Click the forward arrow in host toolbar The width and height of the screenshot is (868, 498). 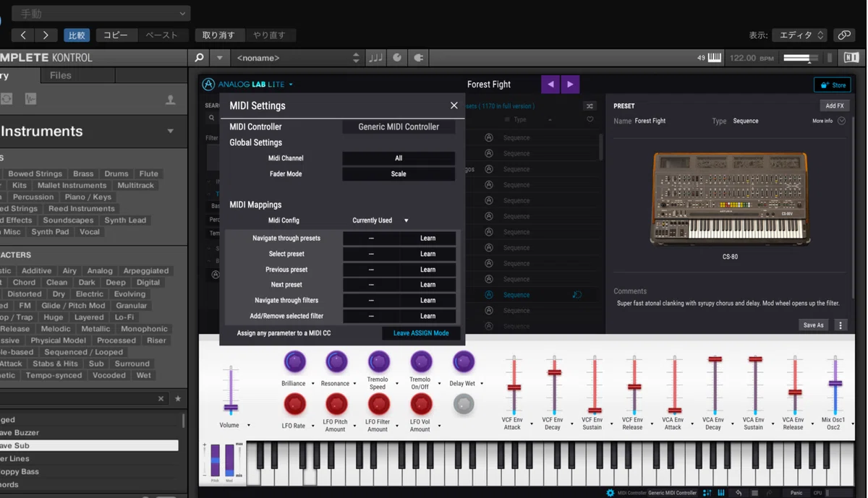point(46,35)
